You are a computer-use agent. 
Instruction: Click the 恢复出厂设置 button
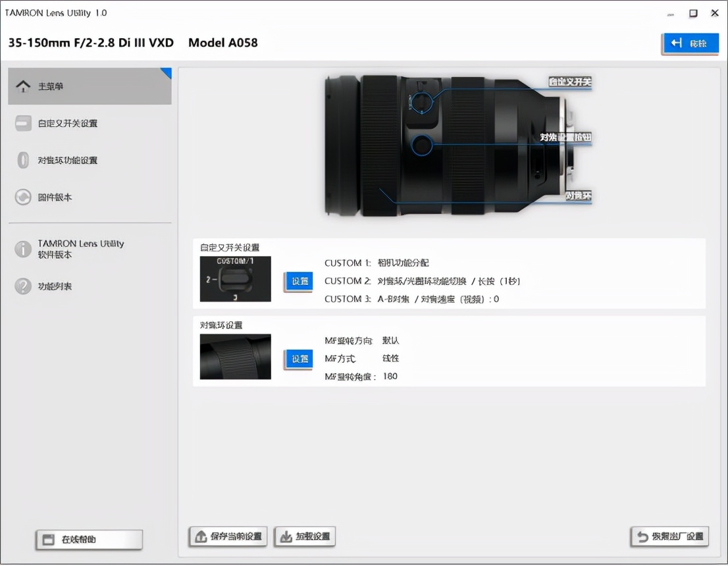tap(669, 537)
